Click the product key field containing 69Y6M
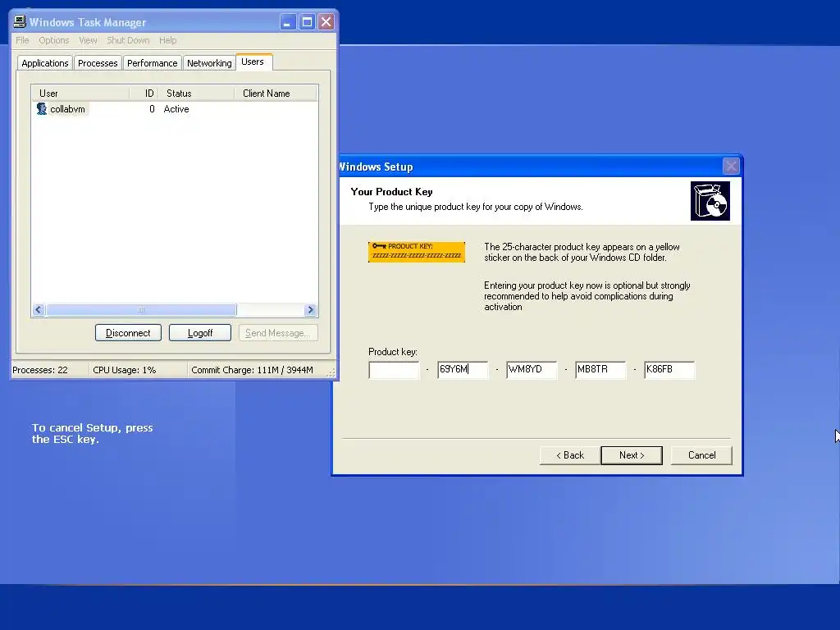Screen dimensions: 840x630 [x=463, y=370]
